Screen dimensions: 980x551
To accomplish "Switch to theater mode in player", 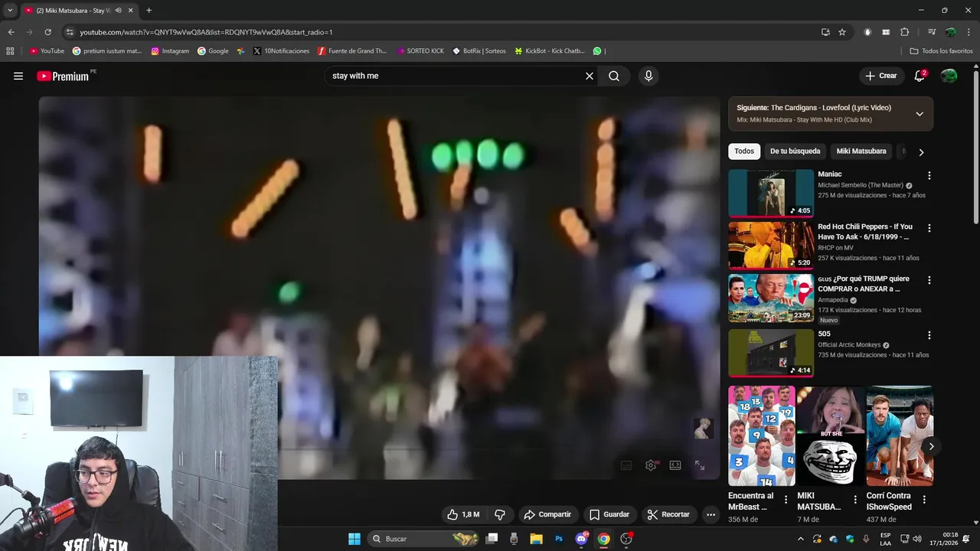I will 675,465.
